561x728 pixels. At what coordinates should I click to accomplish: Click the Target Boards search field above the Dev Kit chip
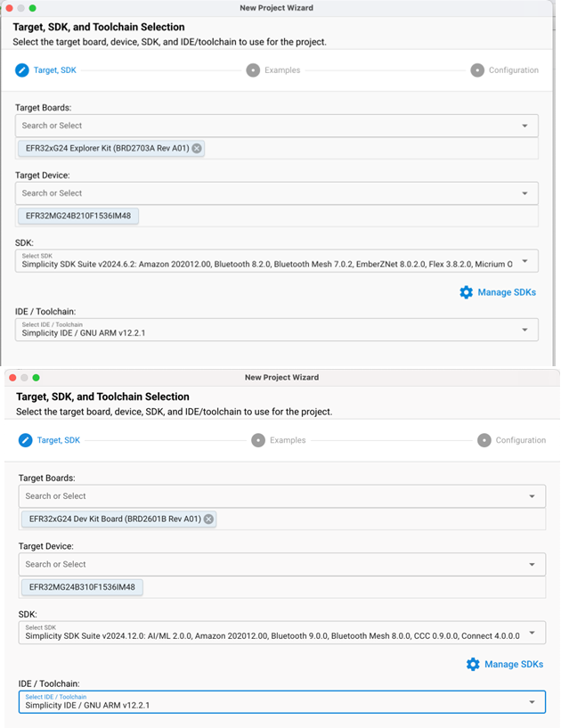[x=267, y=496]
